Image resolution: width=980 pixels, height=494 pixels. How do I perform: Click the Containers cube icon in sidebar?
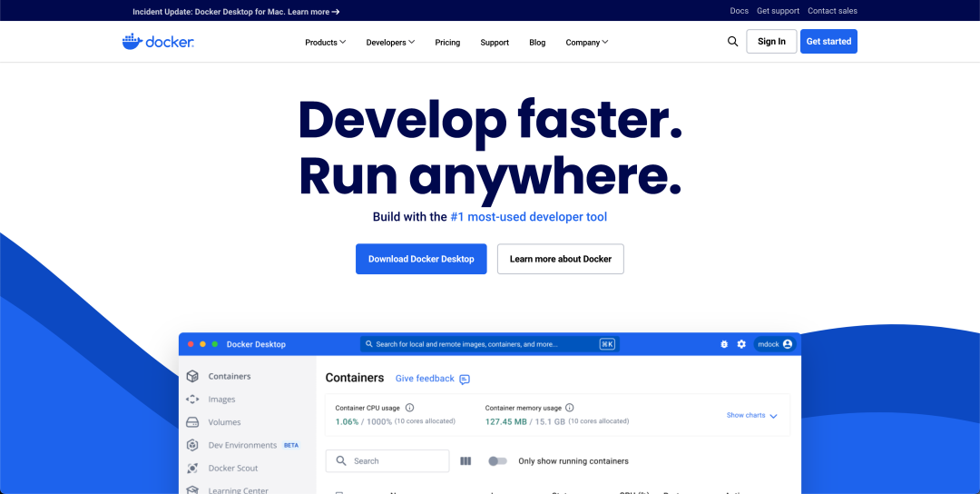point(192,377)
